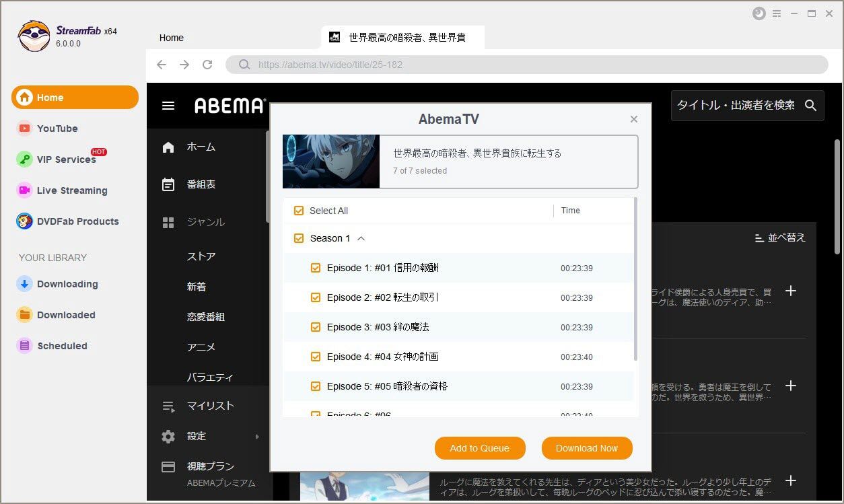Open バラエティ genre

[x=210, y=377]
